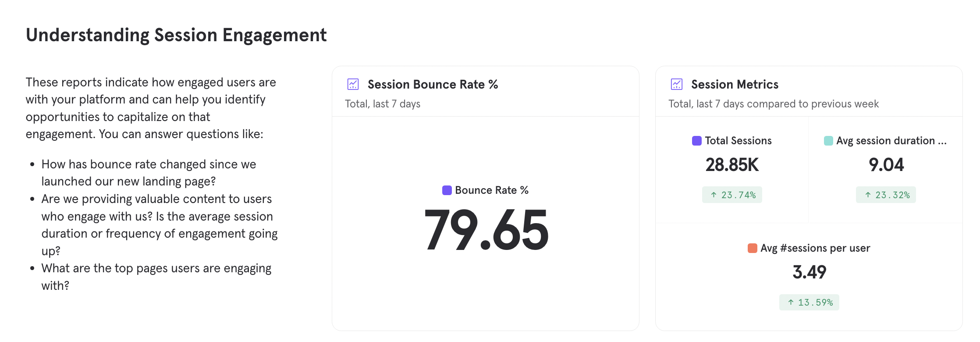Click the Session Bounce Rate report icon
This screenshot has width=980, height=342.
coord(353,84)
